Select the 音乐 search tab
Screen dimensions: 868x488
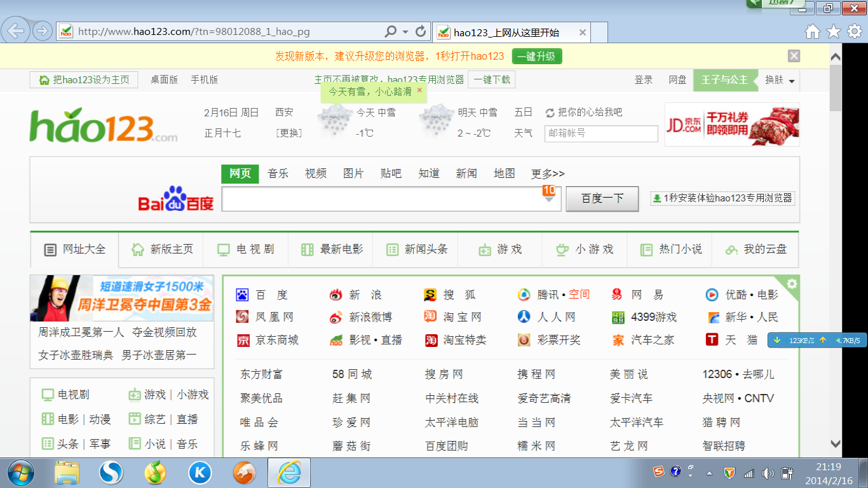point(278,173)
